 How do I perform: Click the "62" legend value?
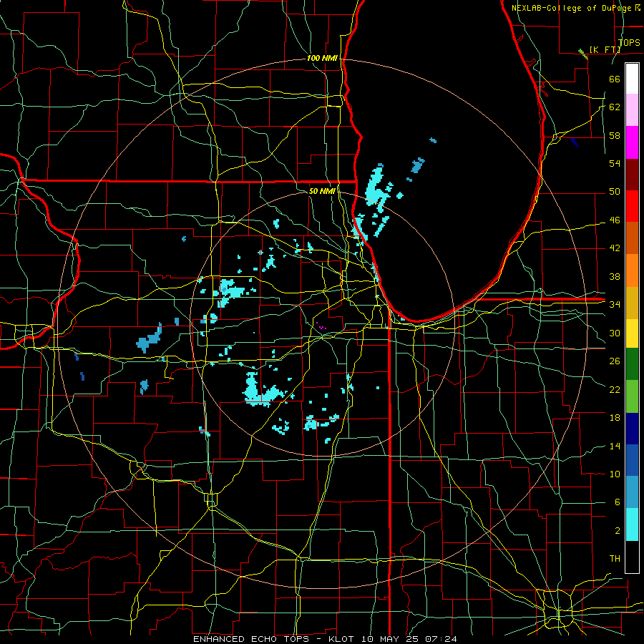pyautogui.click(x=615, y=107)
